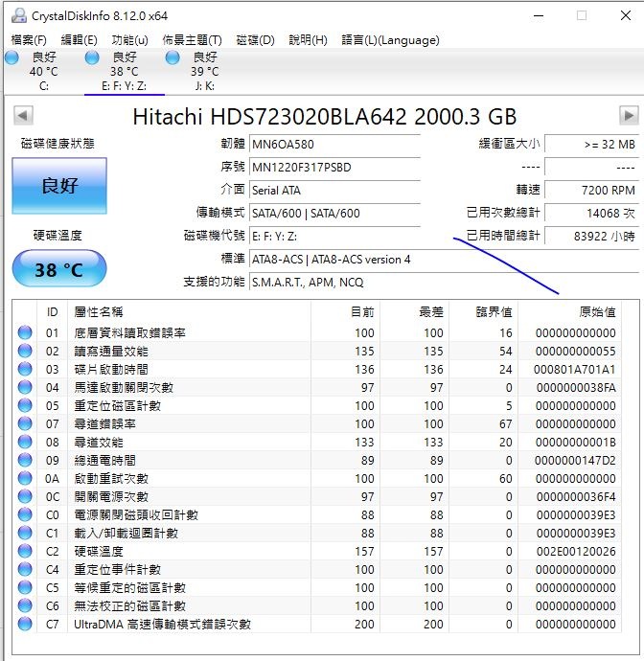Open the 功能(u) menu
644x661 pixels.
click(129, 40)
